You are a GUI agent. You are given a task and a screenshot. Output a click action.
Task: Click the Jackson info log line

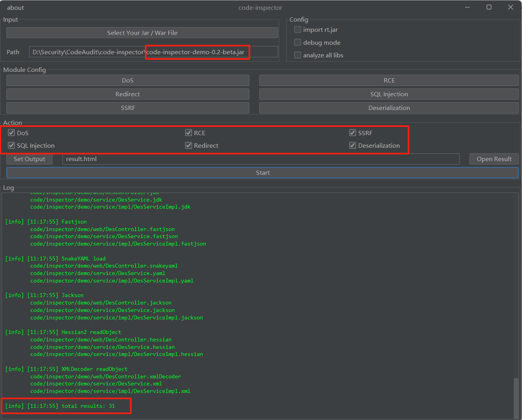[44, 295]
